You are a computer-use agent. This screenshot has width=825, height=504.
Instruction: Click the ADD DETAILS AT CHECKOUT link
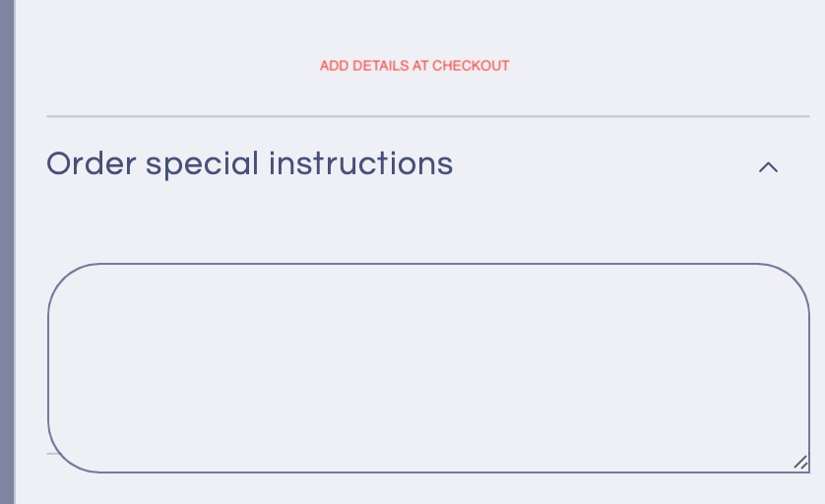click(x=414, y=66)
